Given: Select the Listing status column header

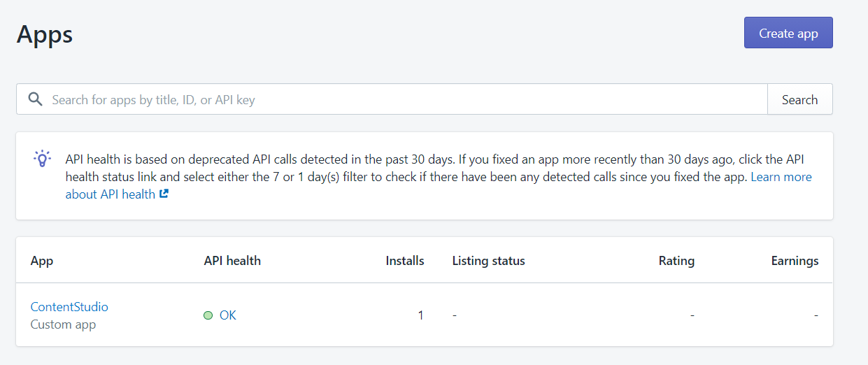Looking at the screenshot, I should pyautogui.click(x=489, y=261).
